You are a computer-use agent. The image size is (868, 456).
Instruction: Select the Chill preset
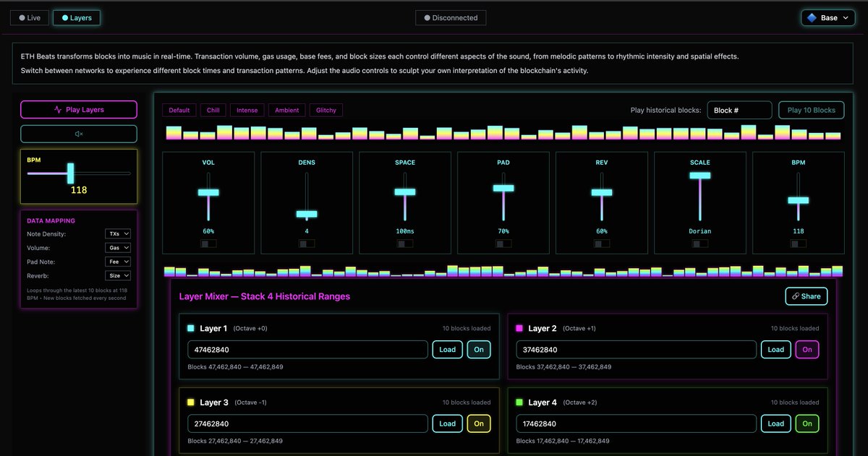click(x=213, y=110)
